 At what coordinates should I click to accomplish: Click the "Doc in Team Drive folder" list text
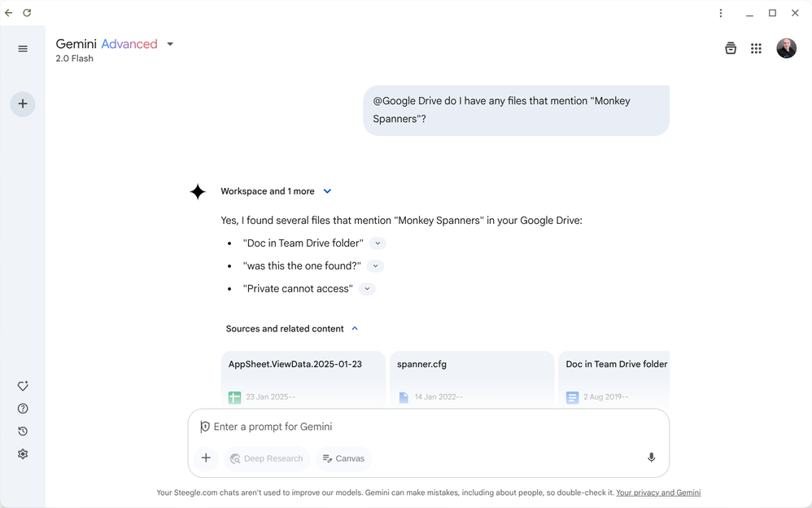303,243
